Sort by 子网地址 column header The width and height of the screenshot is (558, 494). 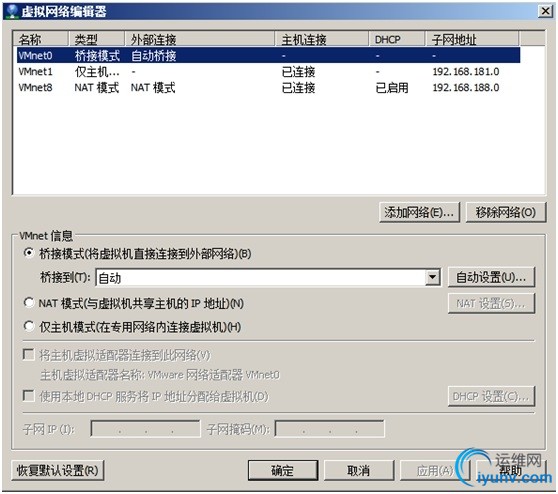[x=472, y=39]
